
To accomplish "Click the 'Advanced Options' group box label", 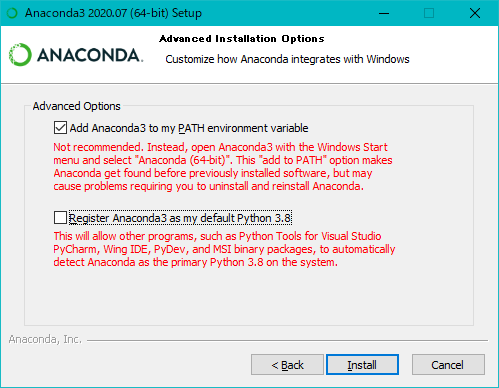I will [x=76, y=106].
